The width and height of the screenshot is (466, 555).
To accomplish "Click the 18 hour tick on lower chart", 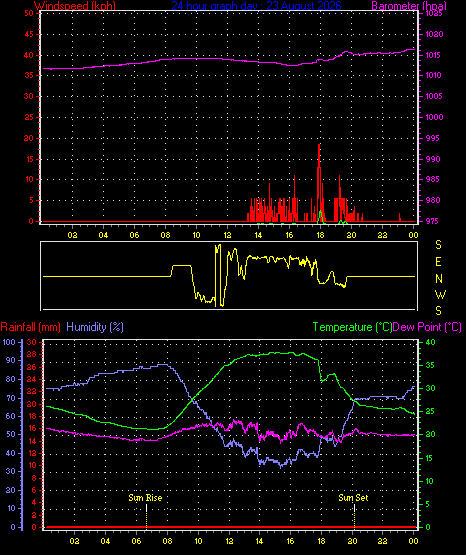I will 322,541.
